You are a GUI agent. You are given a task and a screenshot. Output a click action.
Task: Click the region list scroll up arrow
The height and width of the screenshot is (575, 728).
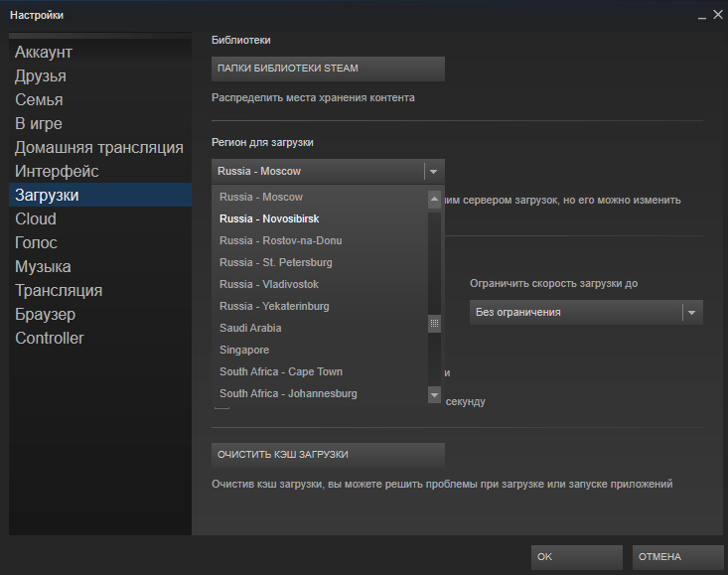click(x=434, y=200)
